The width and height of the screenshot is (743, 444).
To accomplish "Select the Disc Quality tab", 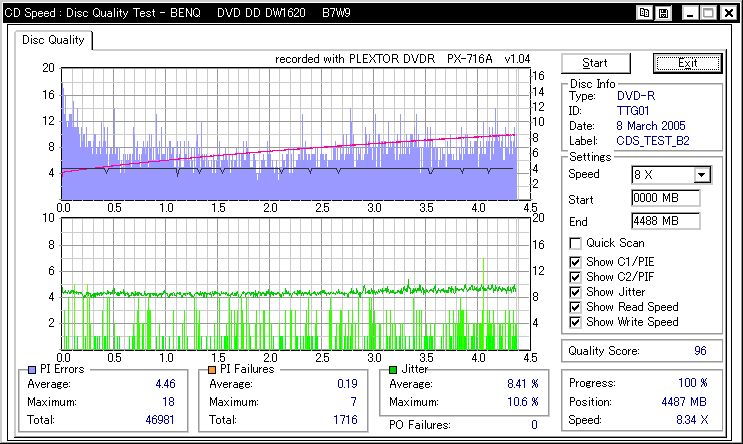I will coord(53,41).
